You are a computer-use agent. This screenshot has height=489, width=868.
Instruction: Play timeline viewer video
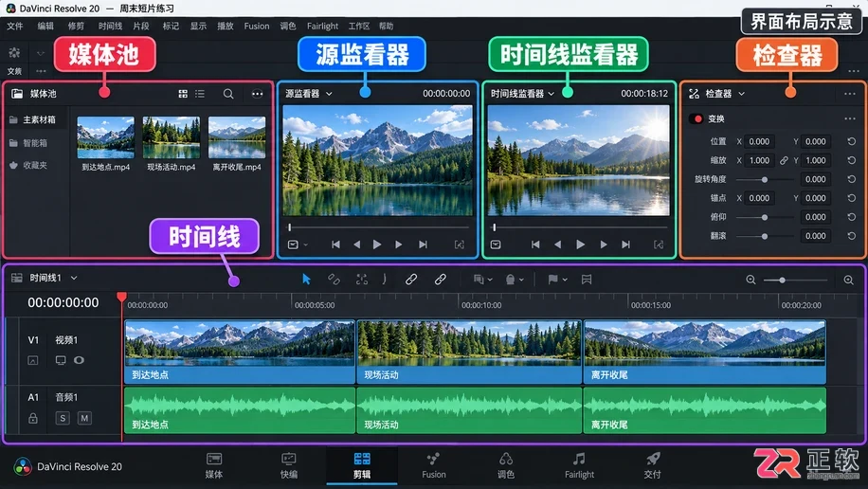pos(580,244)
